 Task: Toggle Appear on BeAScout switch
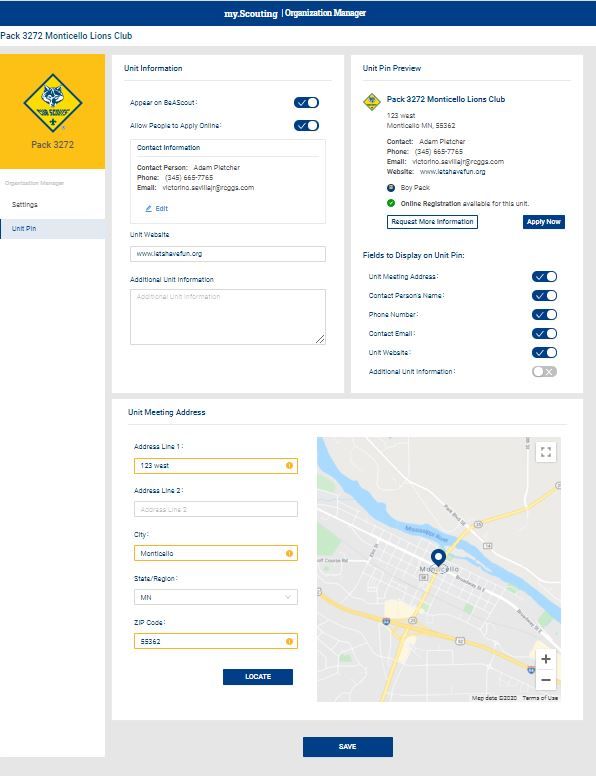tap(306, 102)
